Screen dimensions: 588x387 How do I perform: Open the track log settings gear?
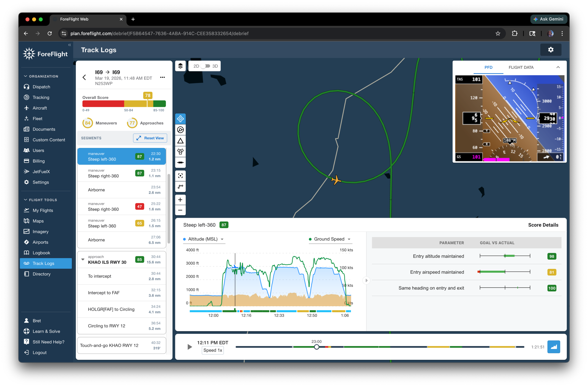pyautogui.click(x=551, y=50)
